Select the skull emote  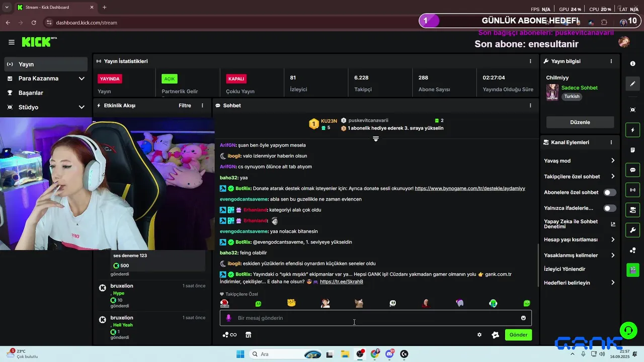tap(392, 303)
